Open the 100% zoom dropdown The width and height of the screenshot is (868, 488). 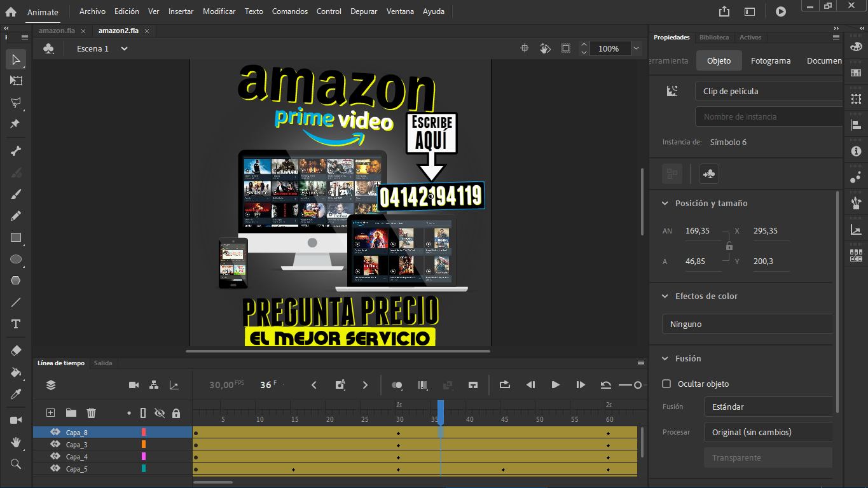tap(636, 48)
